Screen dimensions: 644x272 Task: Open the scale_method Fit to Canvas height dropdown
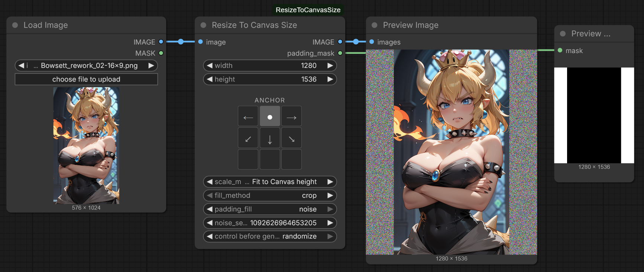pos(270,182)
